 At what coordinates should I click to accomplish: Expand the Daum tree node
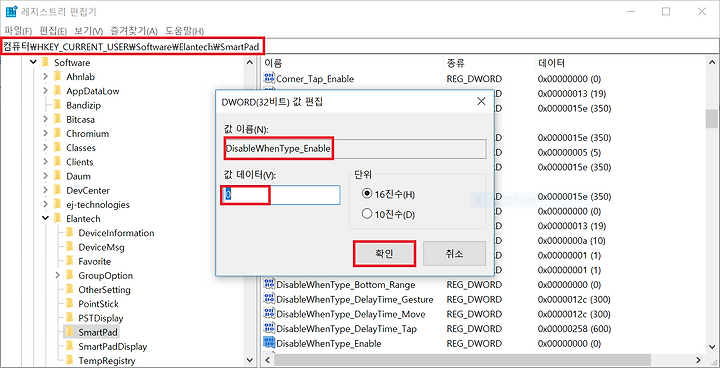(x=45, y=176)
